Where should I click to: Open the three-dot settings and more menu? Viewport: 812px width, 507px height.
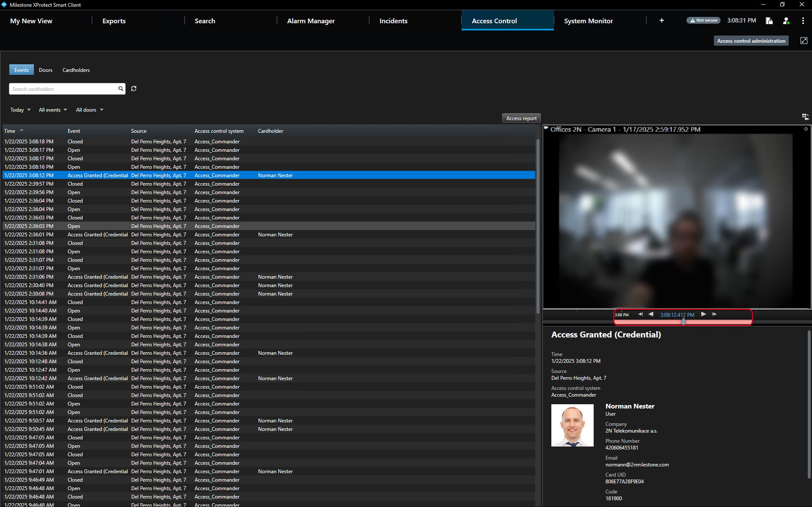(803, 21)
